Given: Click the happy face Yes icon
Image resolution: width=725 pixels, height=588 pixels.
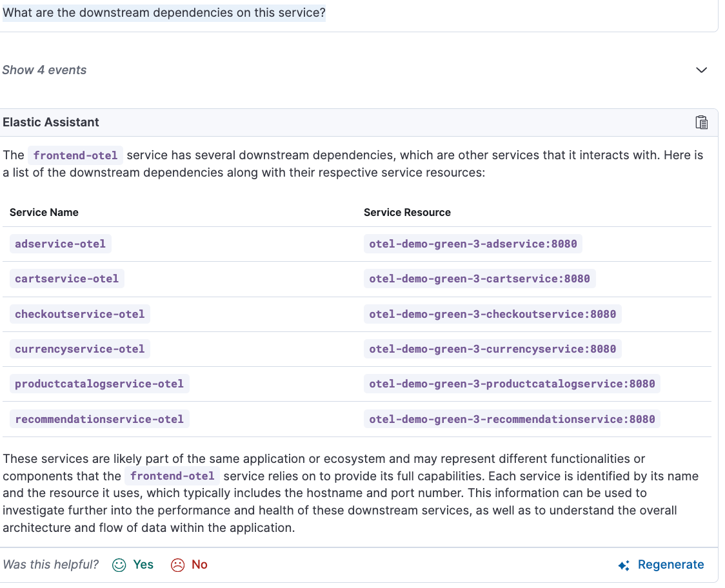Looking at the screenshot, I should 119,565.
